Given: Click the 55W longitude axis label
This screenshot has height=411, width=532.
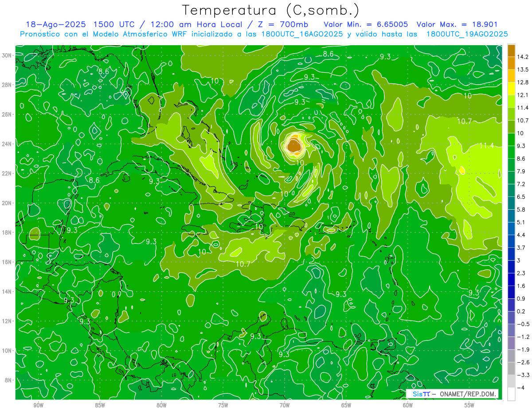Looking at the screenshot, I should tap(469, 406).
